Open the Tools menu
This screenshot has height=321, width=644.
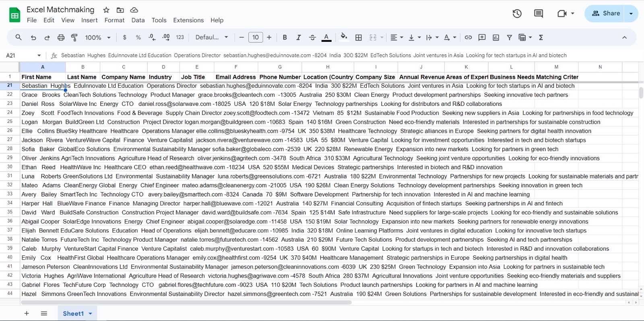pyautogui.click(x=159, y=20)
